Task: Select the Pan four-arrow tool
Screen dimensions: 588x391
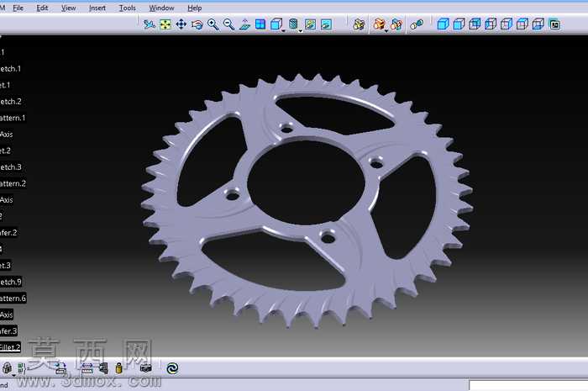Action: tap(181, 24)
